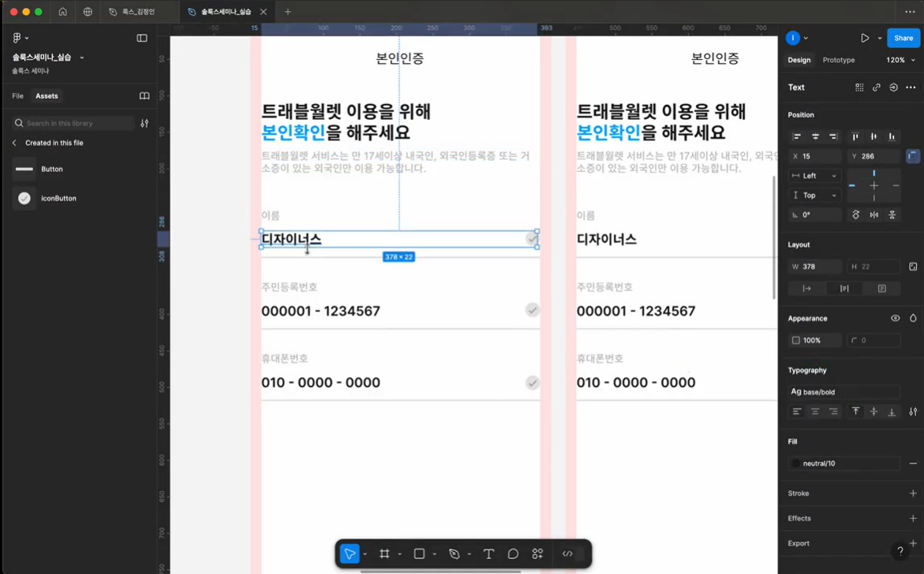Set text align left in Typography
The height and width of the screenshot is (574, 924).
797,412
